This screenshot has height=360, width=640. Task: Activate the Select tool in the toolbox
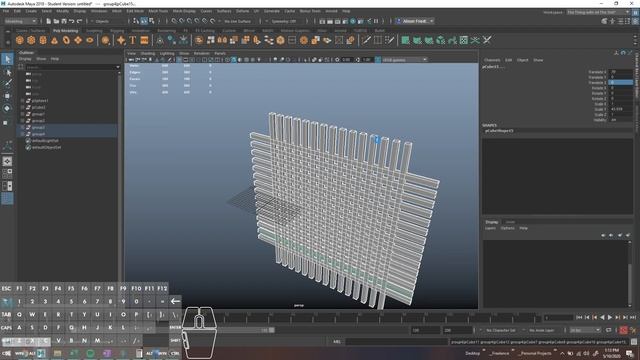[7, 59]
